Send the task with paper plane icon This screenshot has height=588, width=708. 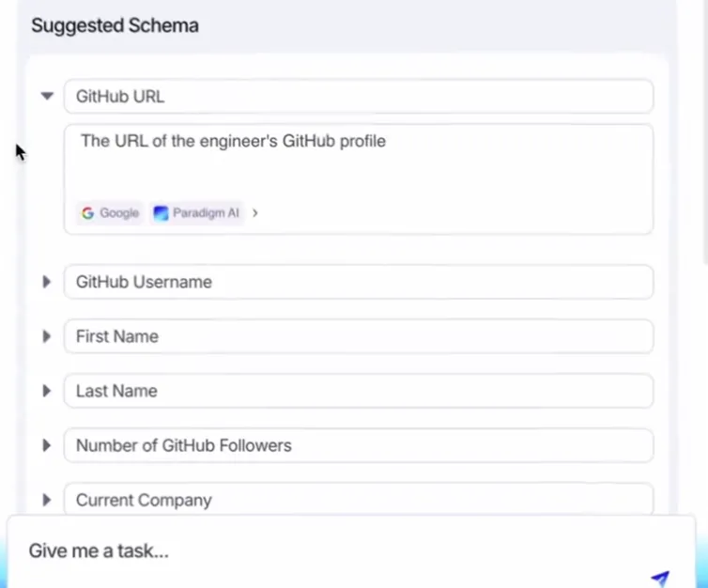coord(660,578)
